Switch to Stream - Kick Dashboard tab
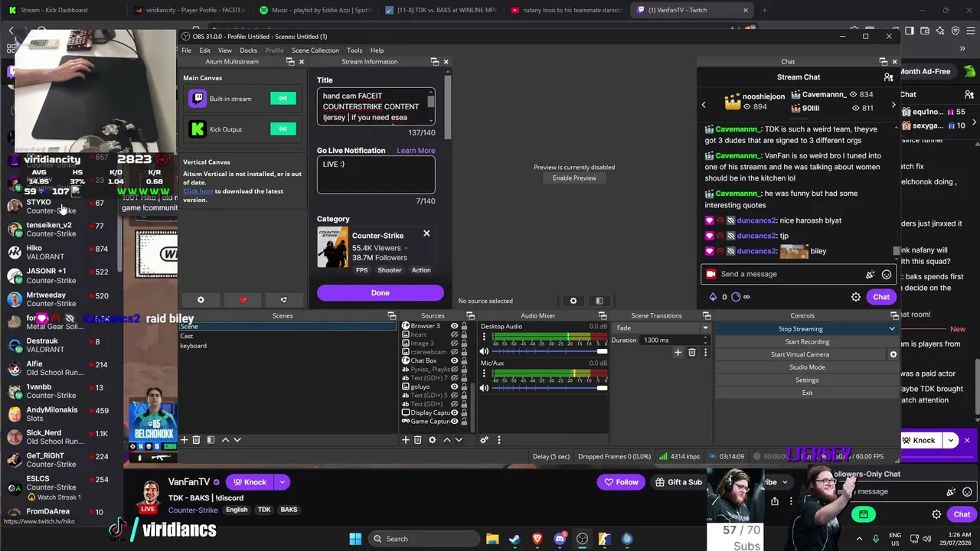The height and width of the screenshot is (551, 980). (54, 10)
